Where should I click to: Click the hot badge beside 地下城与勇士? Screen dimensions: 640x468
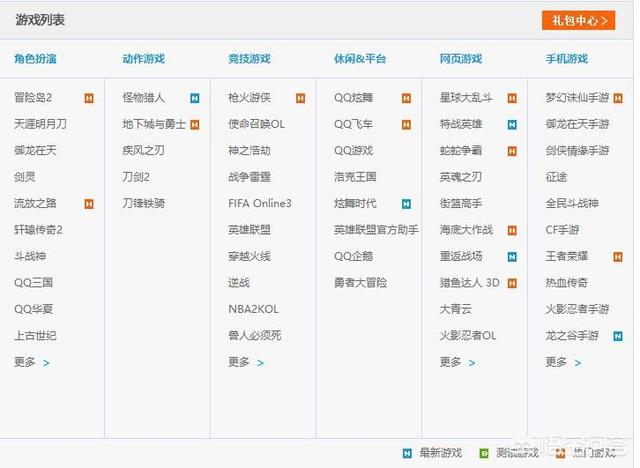(195, 125)
